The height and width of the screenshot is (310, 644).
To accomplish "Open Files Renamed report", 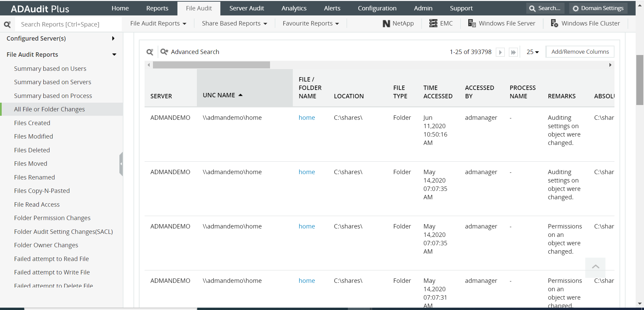I will (35, 177).
